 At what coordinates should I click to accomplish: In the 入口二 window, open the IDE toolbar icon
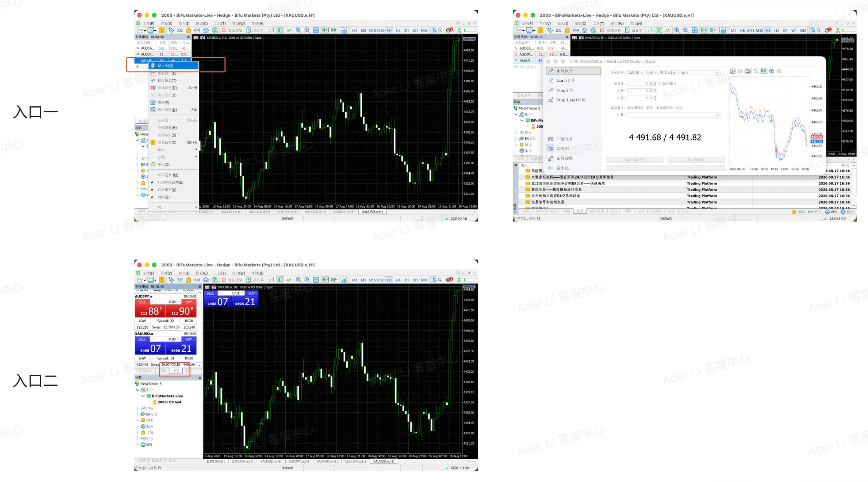coord(180,280)
